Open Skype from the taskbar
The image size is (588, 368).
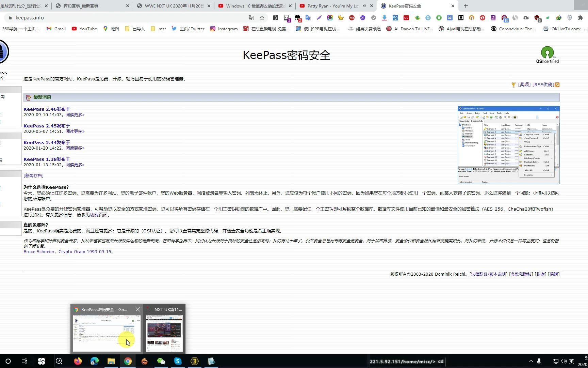[x=178, y=361]
